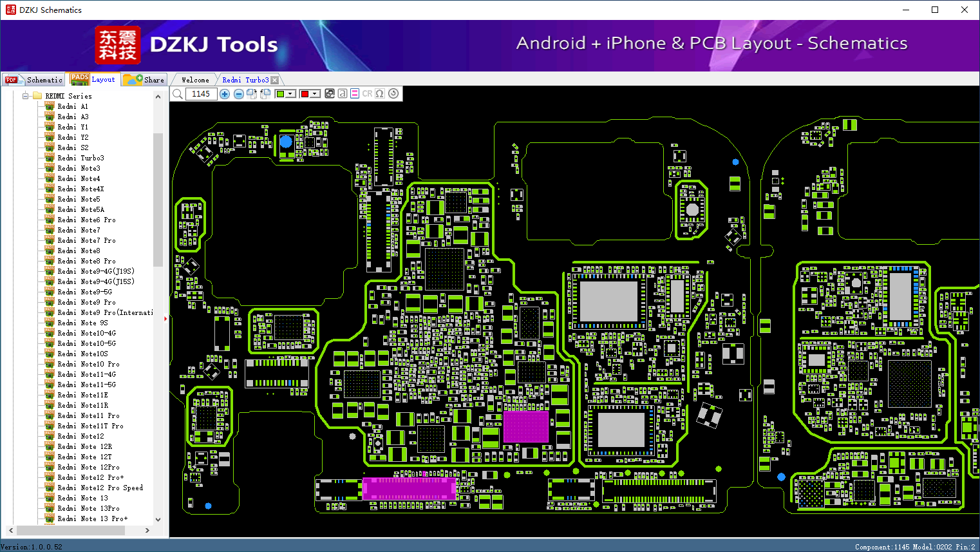Click the tree horizontal scrollbar thumb
The image size is (980, 552).
click(71, 530)
